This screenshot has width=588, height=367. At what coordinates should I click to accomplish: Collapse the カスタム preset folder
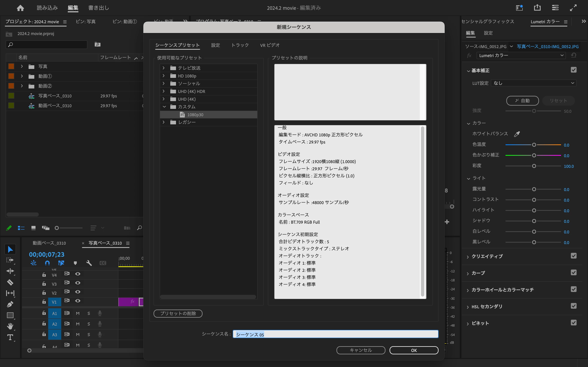coord(164,107)
